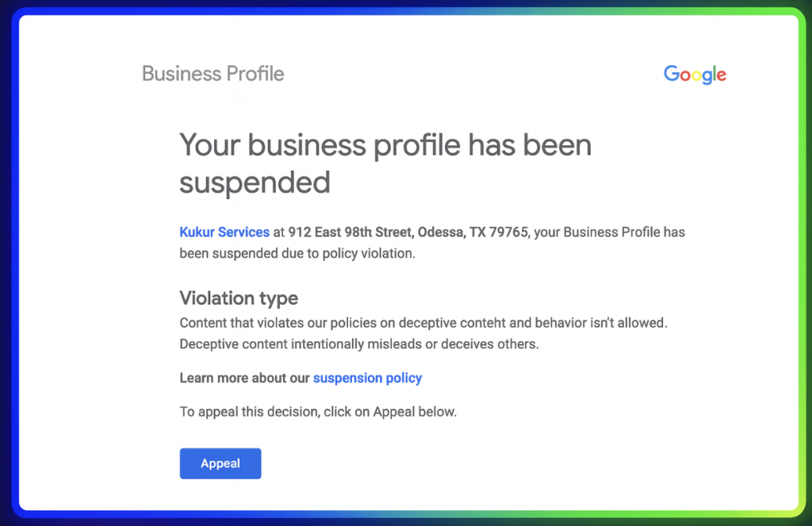
Task: Click the Violation type heading
Action: [239, 298]
